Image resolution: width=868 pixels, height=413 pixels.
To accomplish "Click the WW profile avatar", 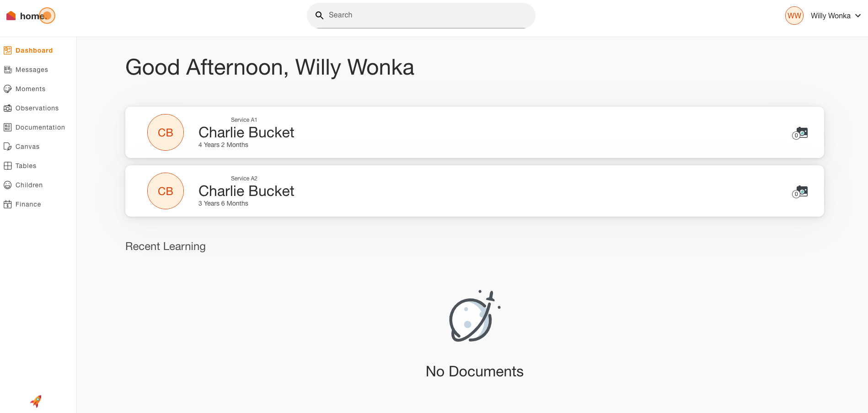I will [794, 16].
